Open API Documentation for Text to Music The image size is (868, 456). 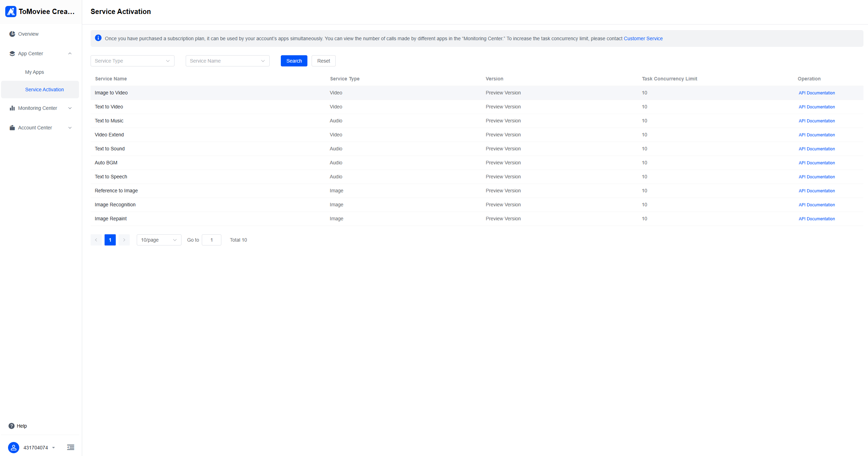[817, 121]
